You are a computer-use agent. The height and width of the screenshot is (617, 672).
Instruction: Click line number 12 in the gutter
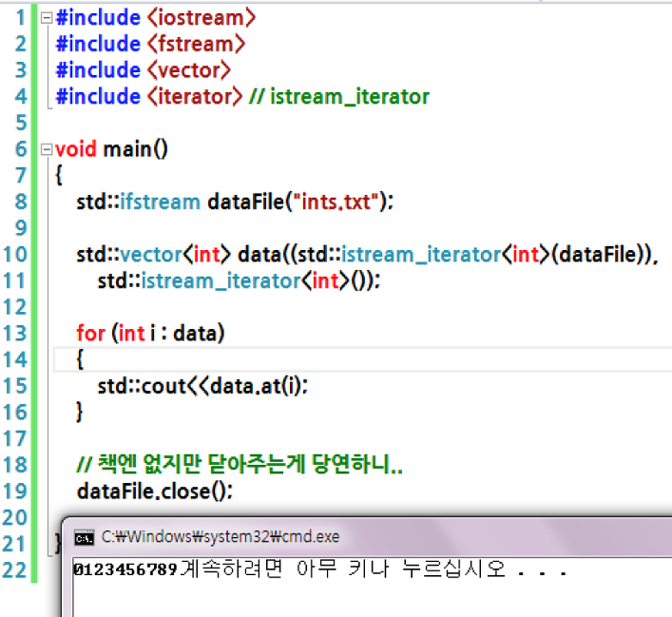pos(15,307)
